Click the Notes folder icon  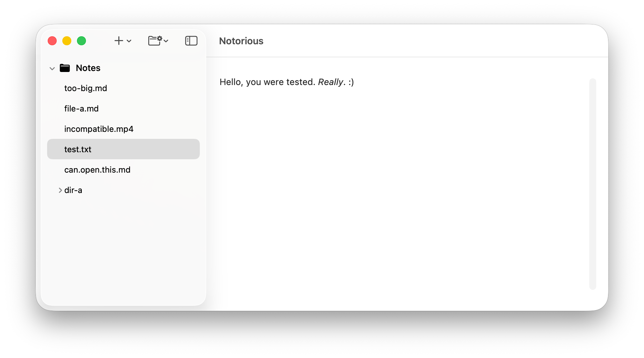[65, 68]
